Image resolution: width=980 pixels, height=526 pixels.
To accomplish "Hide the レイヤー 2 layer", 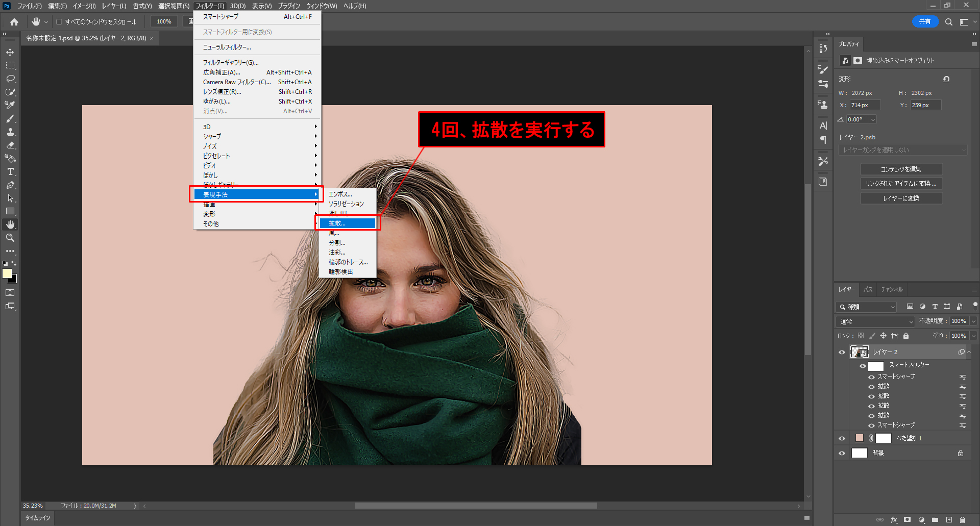I will pyautogui.click(x=842, y=352).
